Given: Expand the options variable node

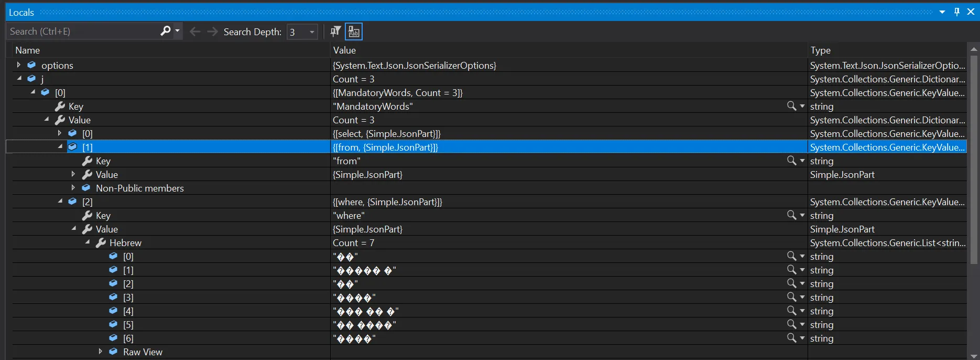Looking at the screenshot, I should [19, 65].
